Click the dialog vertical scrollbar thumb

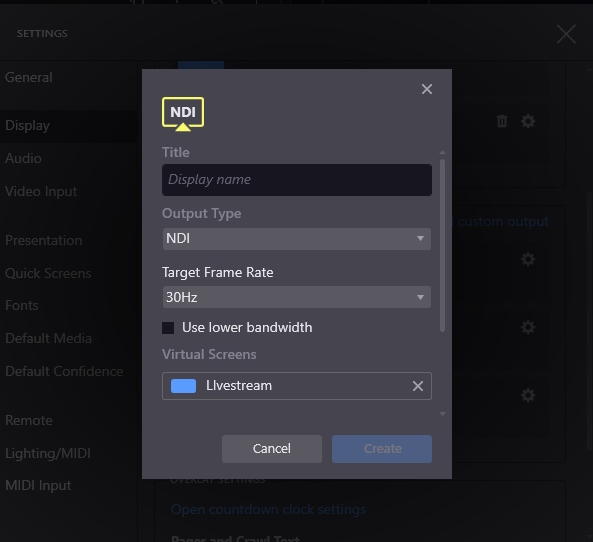coord(442,245)
